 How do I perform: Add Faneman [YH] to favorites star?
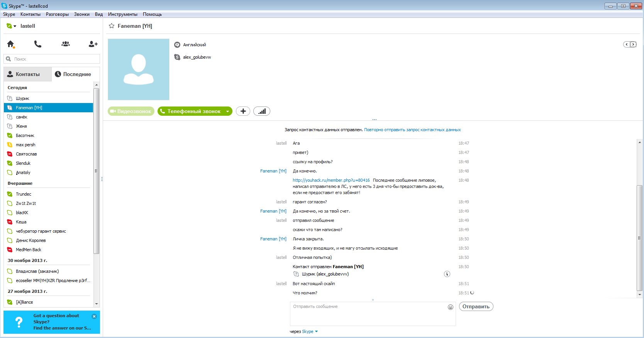point(112,26)
